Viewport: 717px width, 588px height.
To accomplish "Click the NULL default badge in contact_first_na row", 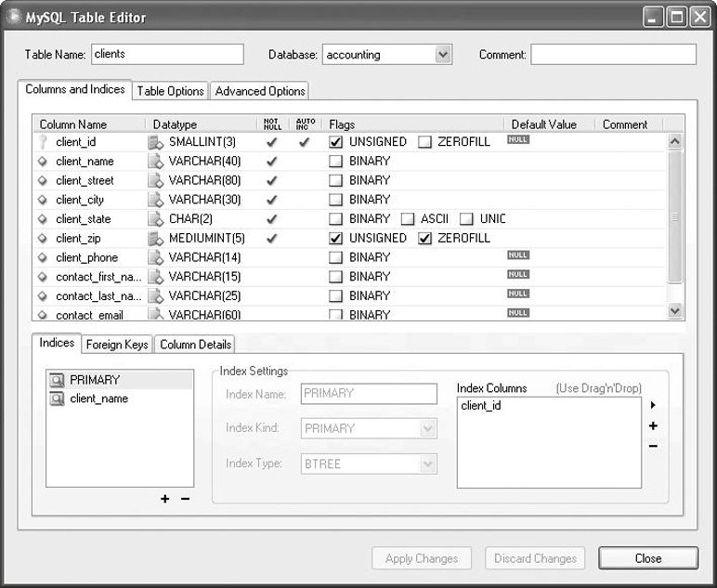I will pos(518,274).
